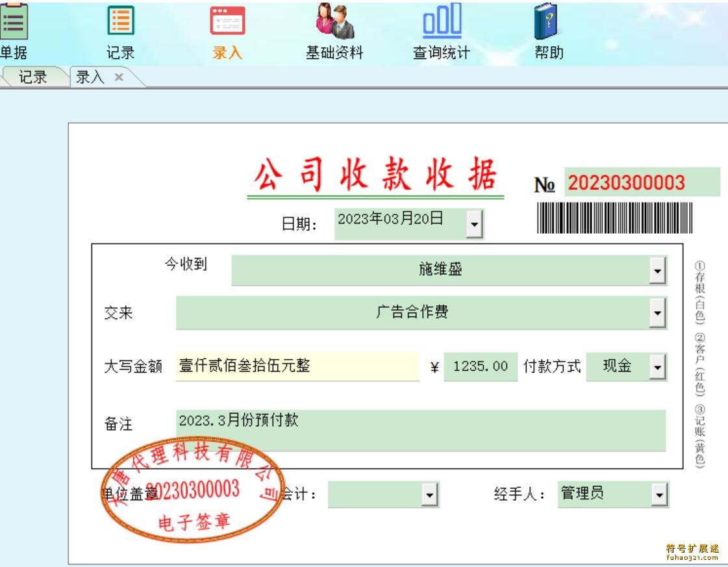Switch to the 记录 tab
This screenshot has height=567, width=728.
(x=32, y=77)
